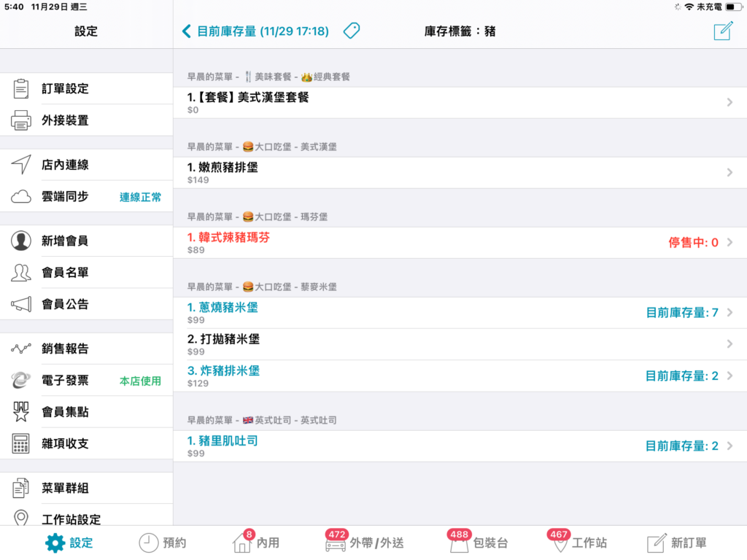The width and height of the screenshot is (747, 560).
Task: Switch to the 新訂單 tab label
Action: [689, 542]
